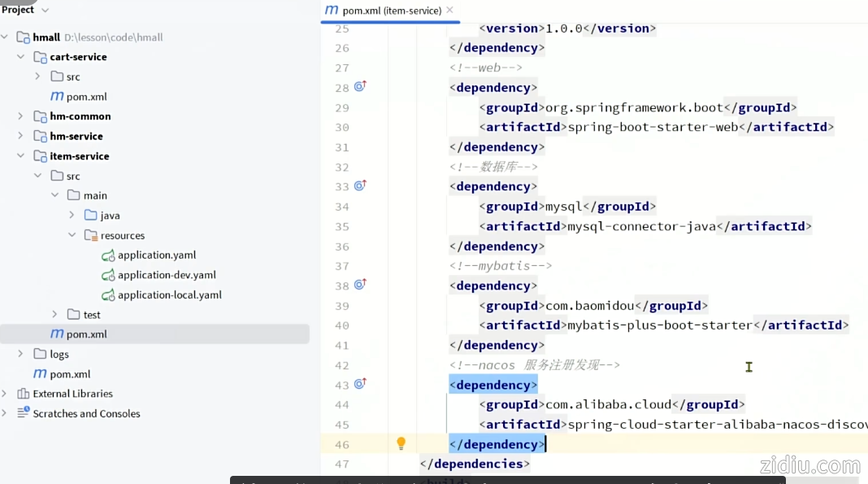This screenshot has height=484, width=868.
Task: Select the root-level pom.xml file
Action: click(70, 374)
